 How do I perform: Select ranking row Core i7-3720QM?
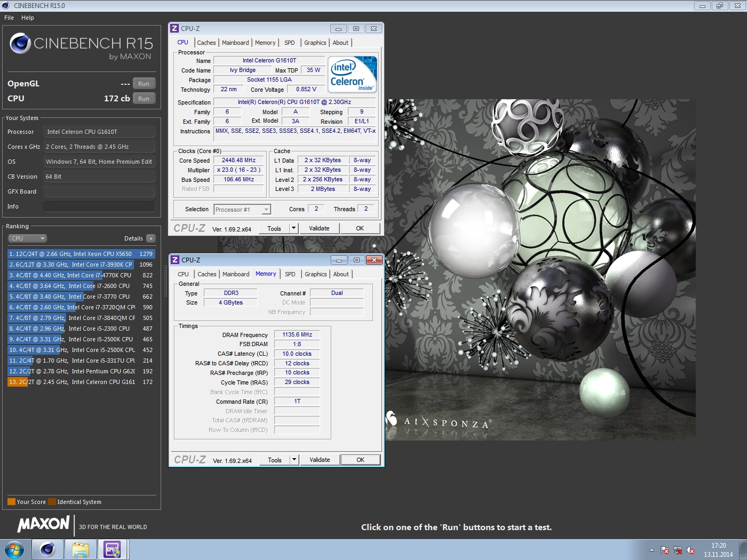pos(81,307)
